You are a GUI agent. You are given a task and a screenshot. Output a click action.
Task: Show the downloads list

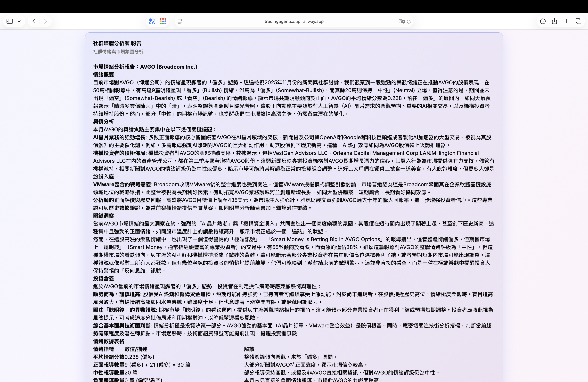pos(543,21)
